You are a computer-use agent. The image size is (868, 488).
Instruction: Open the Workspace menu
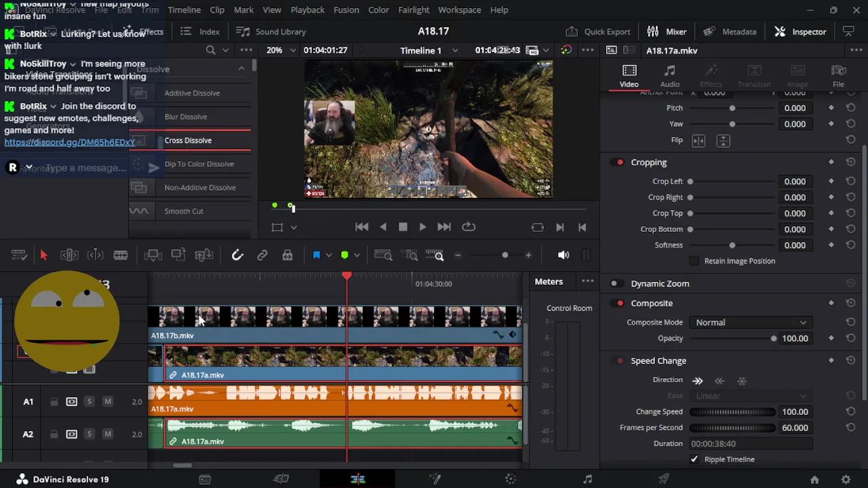tap(460, 10)
